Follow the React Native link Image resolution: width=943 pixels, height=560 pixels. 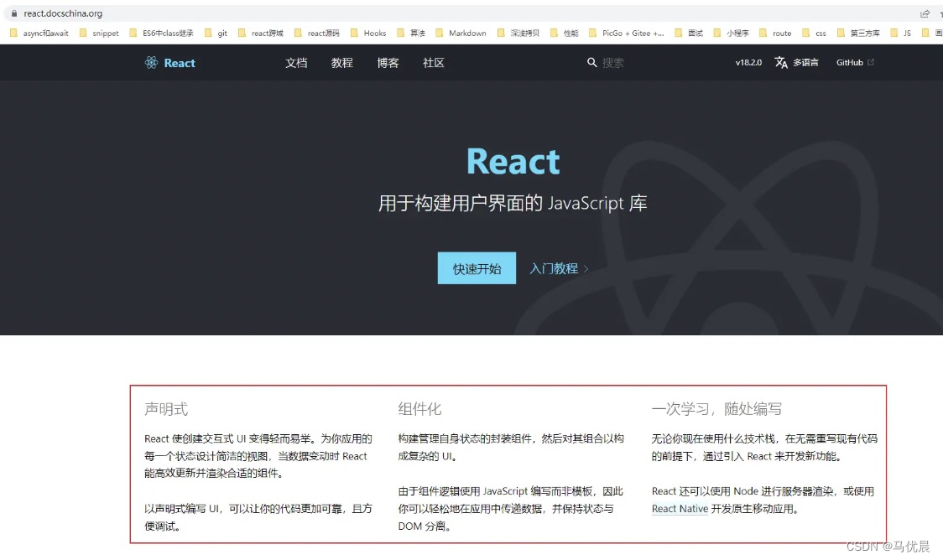pos(680,509)
